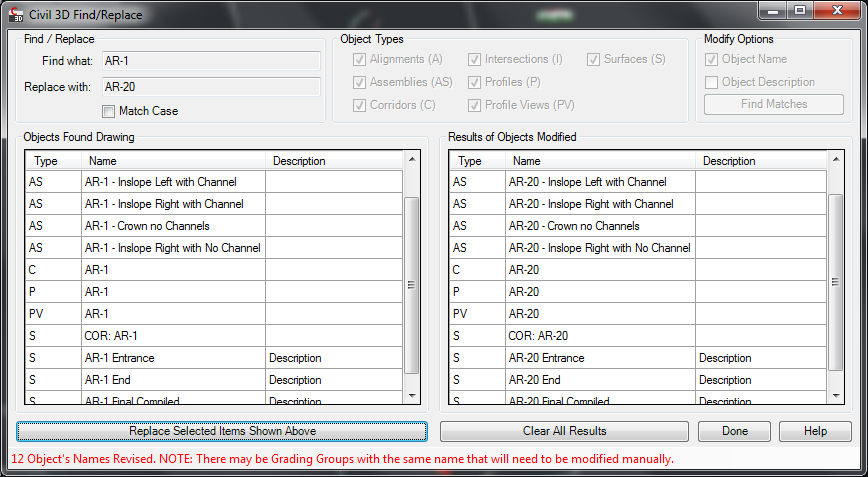Click scroll up arrow in Objects Found list
This screenshot has width=868, height=477.
[412, 159]
